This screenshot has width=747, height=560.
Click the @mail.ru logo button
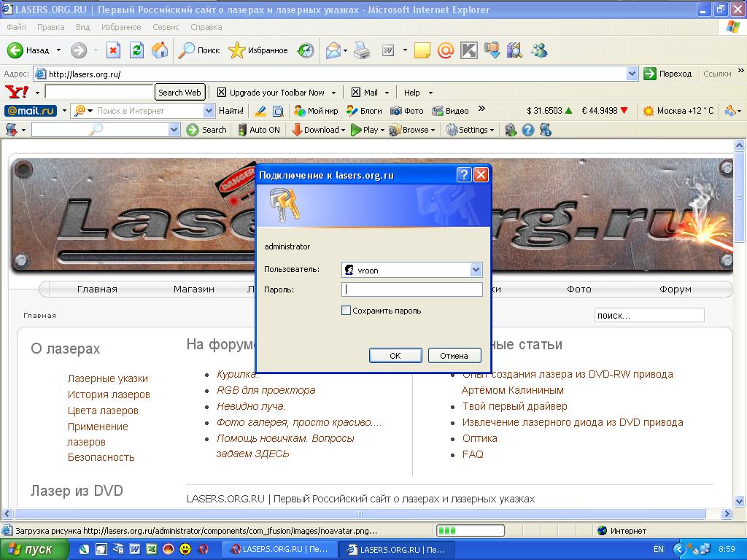coord(31,111)
